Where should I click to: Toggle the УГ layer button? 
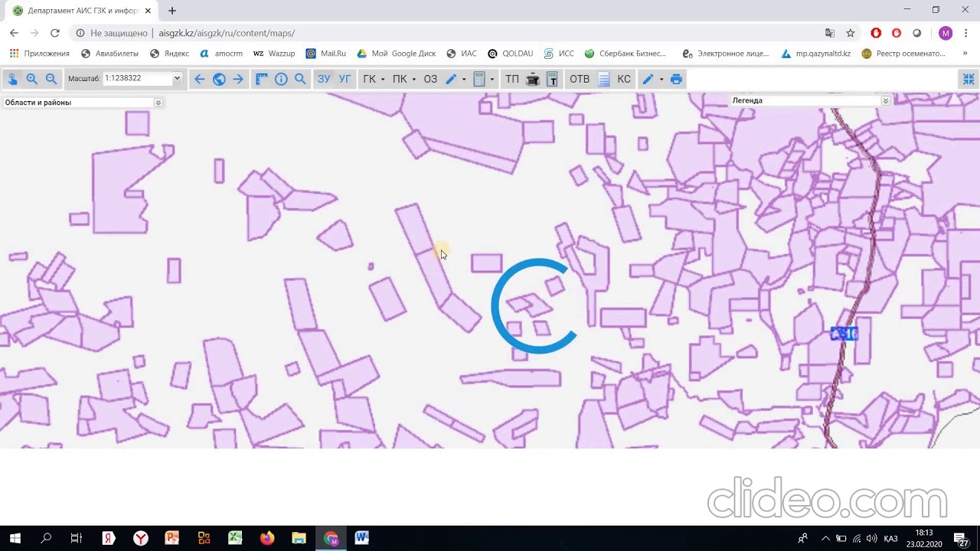345,79
